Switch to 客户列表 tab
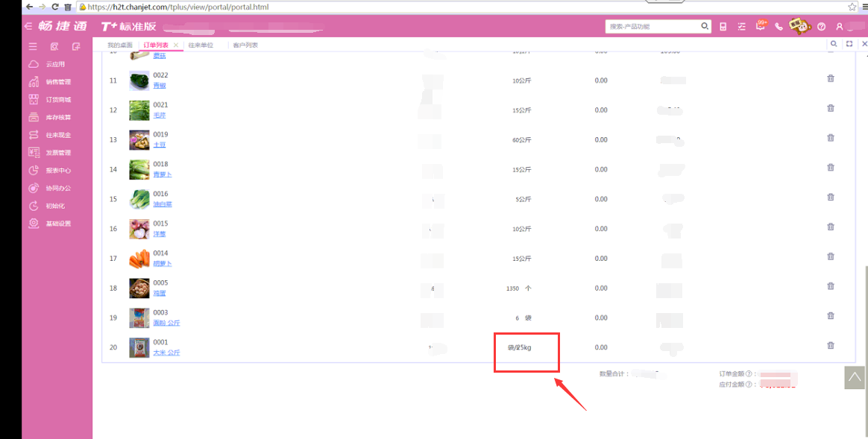868x439 pixels. coord(245,45)
